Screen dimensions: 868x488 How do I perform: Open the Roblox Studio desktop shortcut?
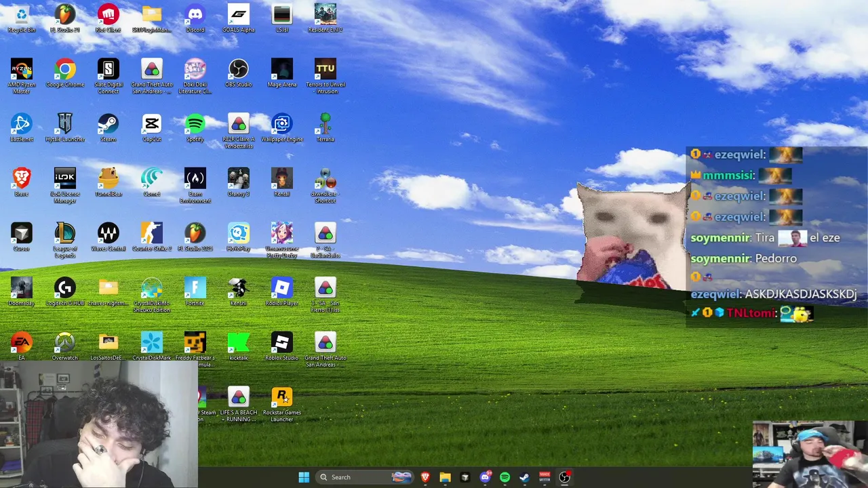281,347
